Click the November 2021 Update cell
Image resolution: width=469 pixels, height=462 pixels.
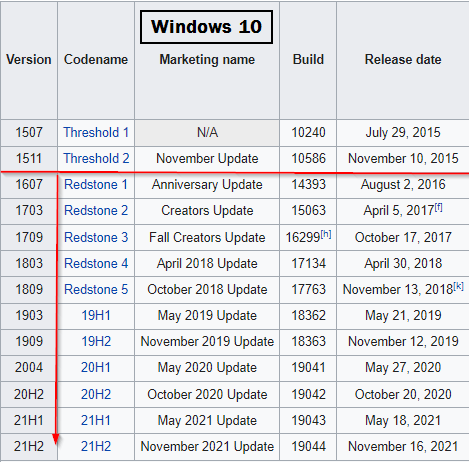click(x=207, y=446)
